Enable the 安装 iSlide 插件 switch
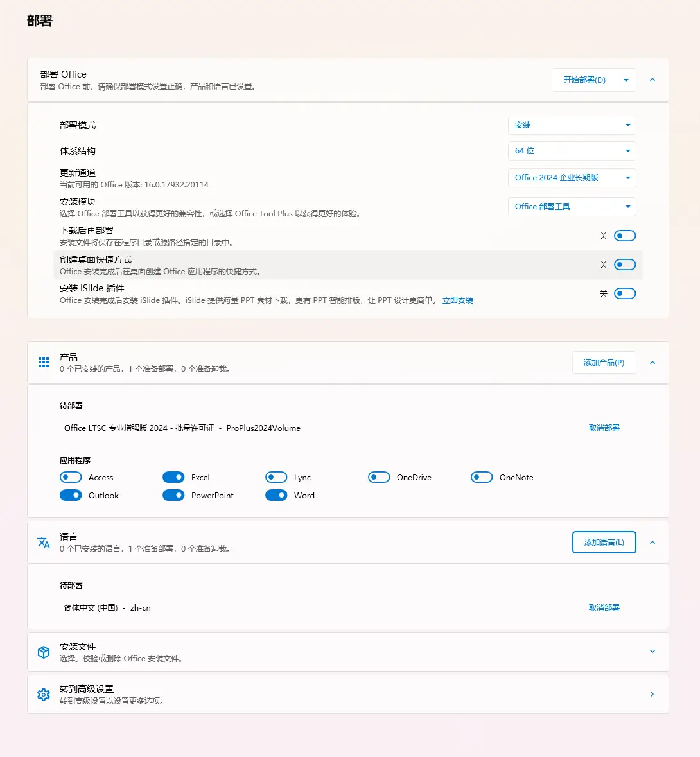This screenshot has width=700, height=757. (624, 293)
